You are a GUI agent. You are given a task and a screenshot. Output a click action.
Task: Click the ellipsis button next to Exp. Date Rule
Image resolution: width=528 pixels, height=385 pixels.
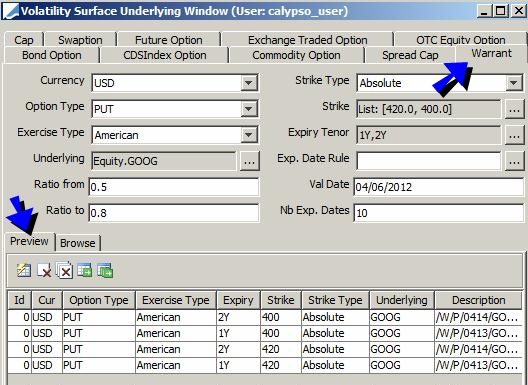(514, 161)
